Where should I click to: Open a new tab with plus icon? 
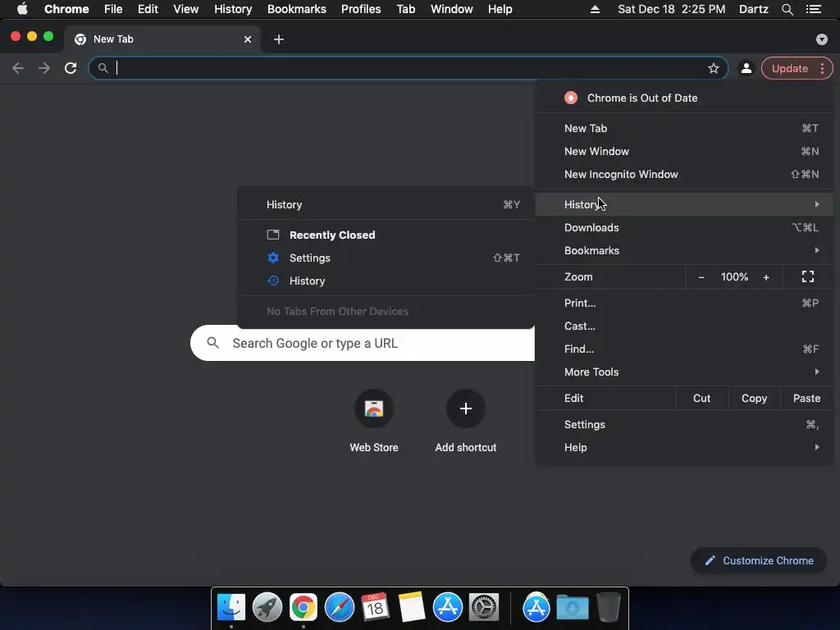(279, 39)
